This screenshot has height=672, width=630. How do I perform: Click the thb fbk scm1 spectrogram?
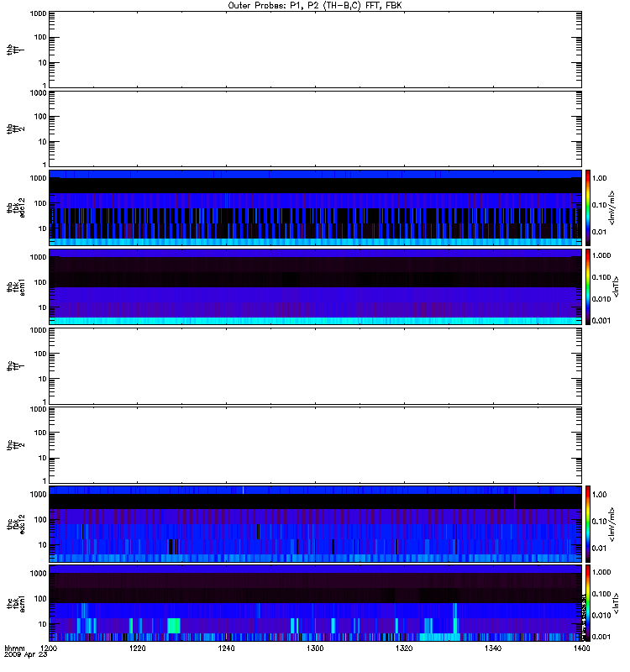(x=315, y=286)
